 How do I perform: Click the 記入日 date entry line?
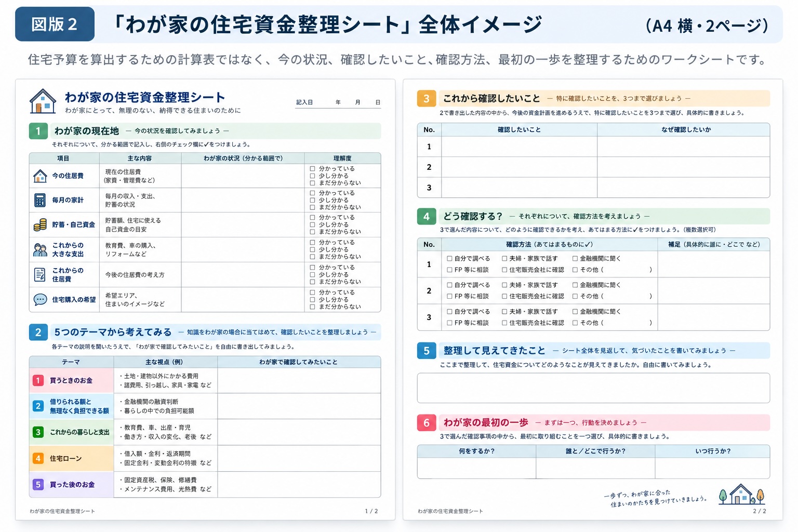point(338,102)
